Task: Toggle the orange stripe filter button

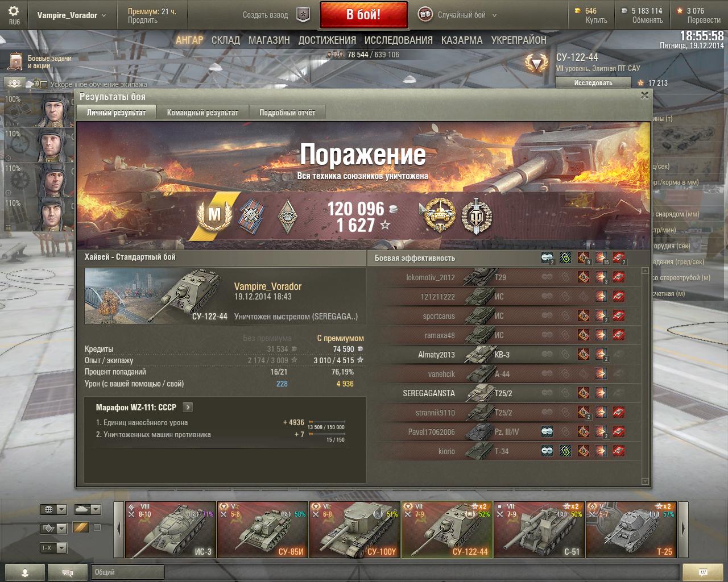Action: (x=80, y=527)
